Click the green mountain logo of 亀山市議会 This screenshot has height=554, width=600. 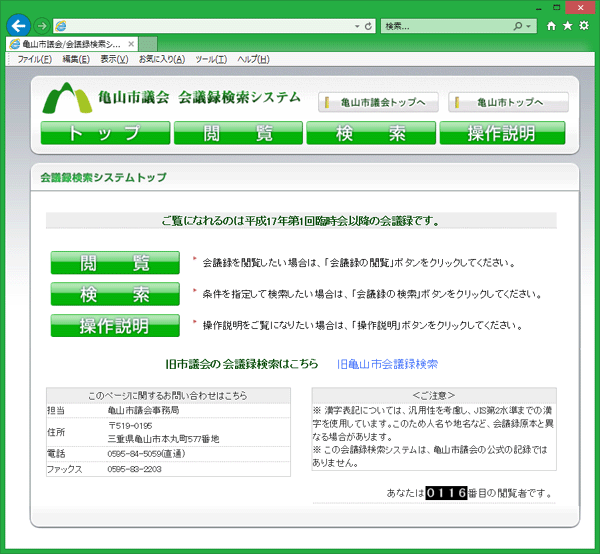[x=67, y=98]
